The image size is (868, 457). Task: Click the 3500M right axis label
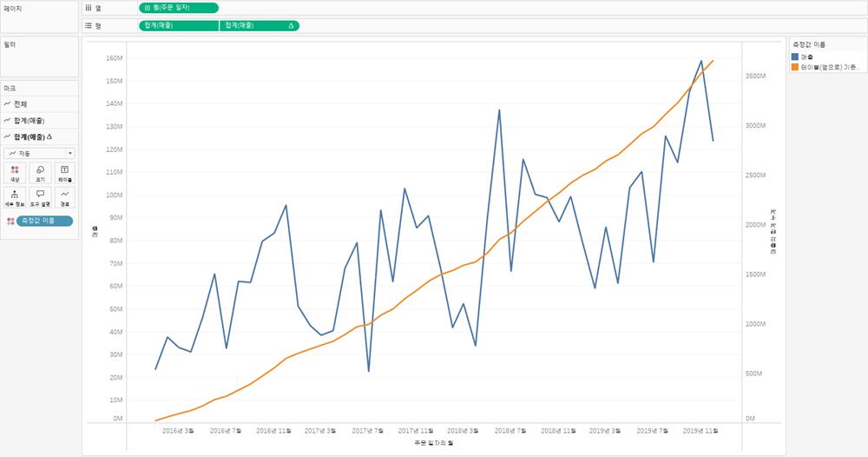[x=756, y=76]
